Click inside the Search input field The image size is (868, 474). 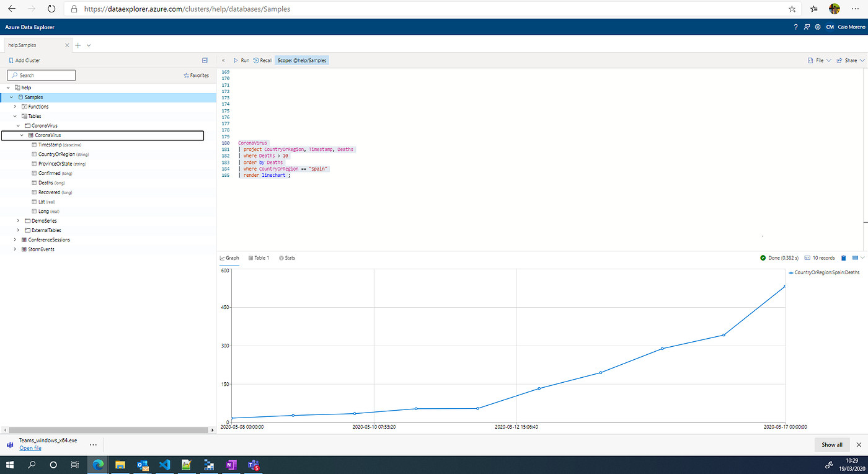(x=41, y=75)
